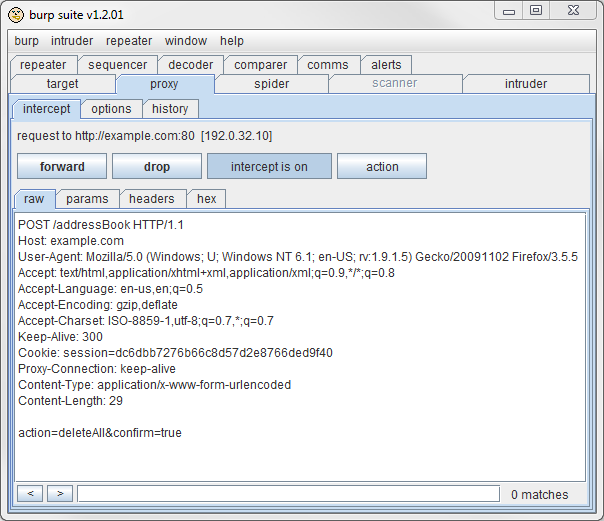This screenshot has width=604, height=521.
Task: View request in hex tab
Action: pos(206,199)
